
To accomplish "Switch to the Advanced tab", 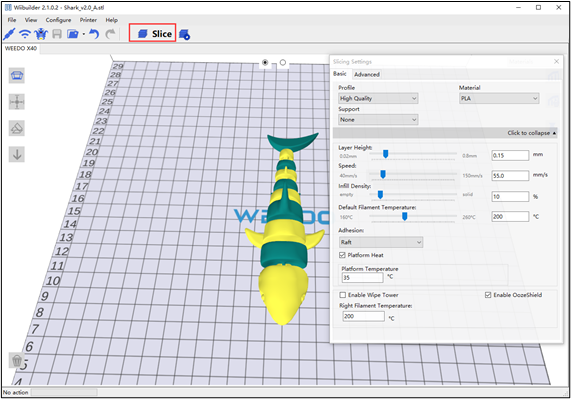I will (x=367, y=74).
